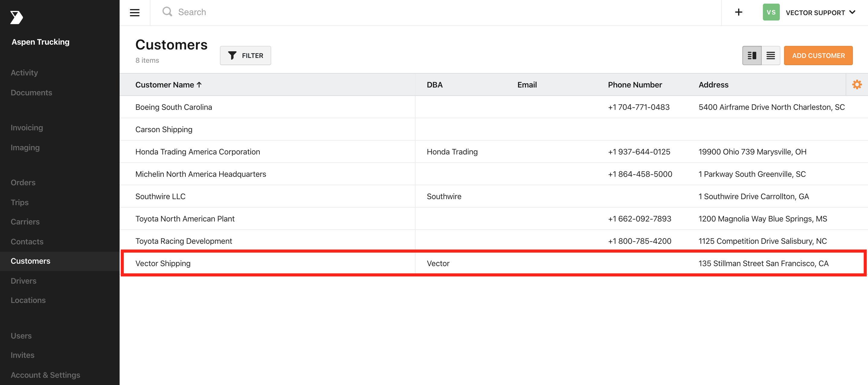Click address 5400 Airframe Drive North Charleston
Viewport: 868px width, 385px height.
coord(771,107)
